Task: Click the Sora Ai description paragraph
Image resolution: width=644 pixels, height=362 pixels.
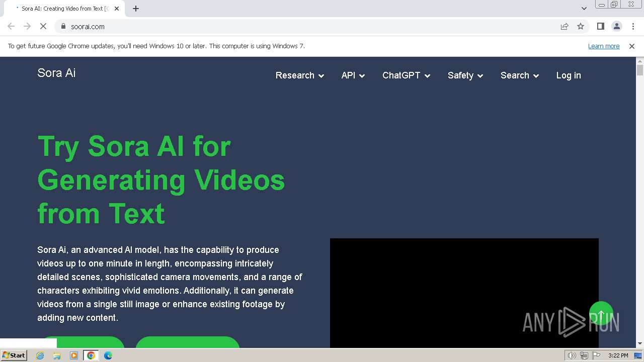Action: pos(170,284)
